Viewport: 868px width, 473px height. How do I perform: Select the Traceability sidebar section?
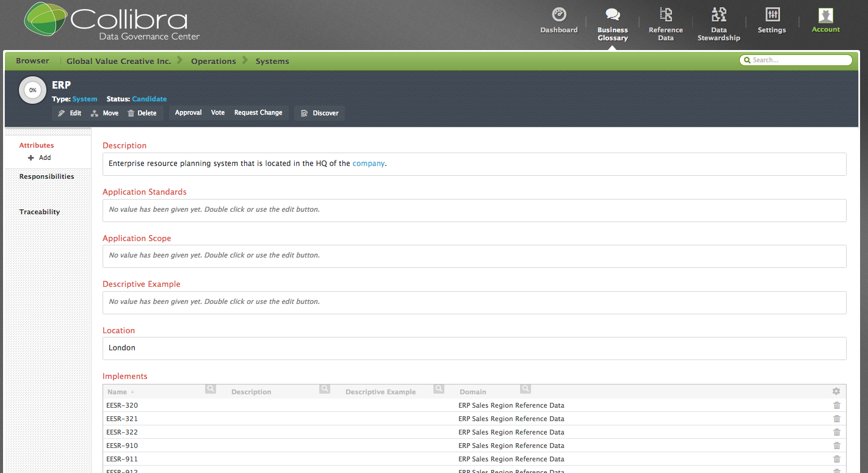tap(40, 212)
